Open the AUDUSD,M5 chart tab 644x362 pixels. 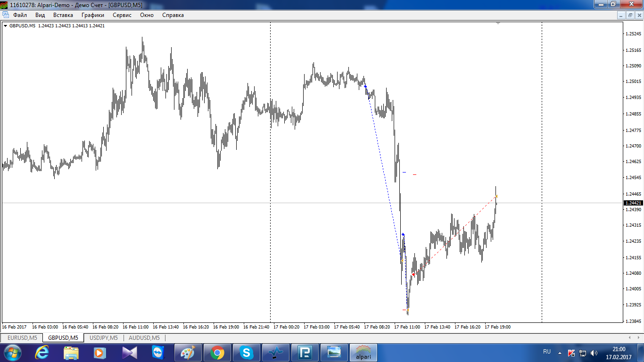point(144,338)
